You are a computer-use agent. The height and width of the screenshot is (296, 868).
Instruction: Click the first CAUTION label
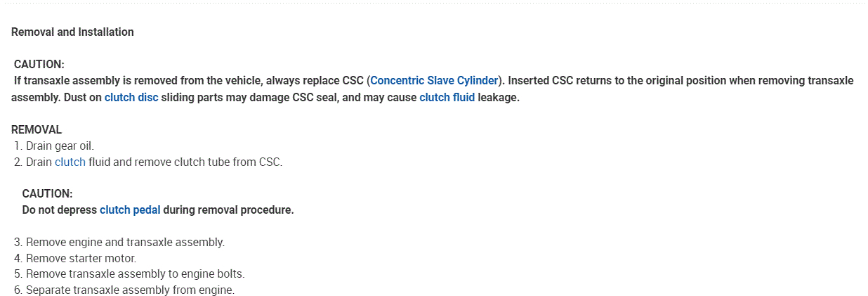click(x=39, y=64)
